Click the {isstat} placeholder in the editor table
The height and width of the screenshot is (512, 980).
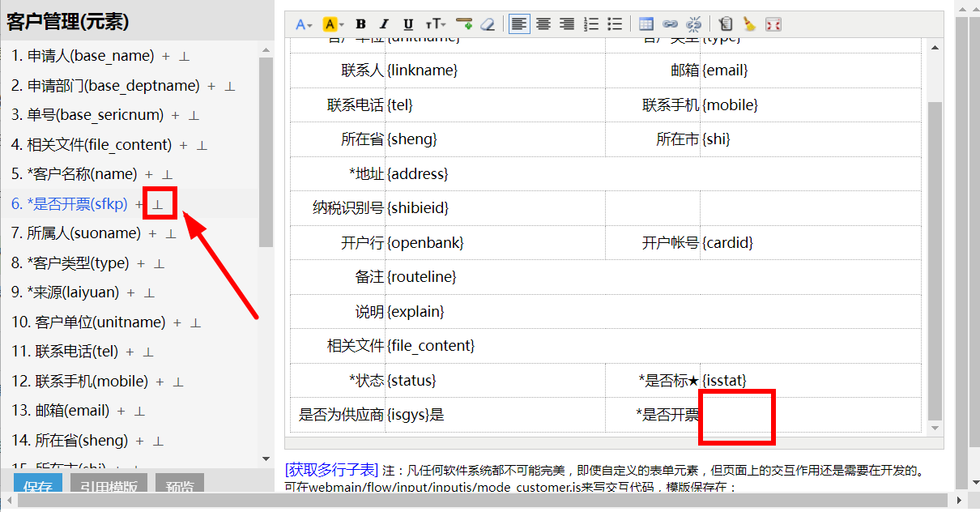pos(724,380)
